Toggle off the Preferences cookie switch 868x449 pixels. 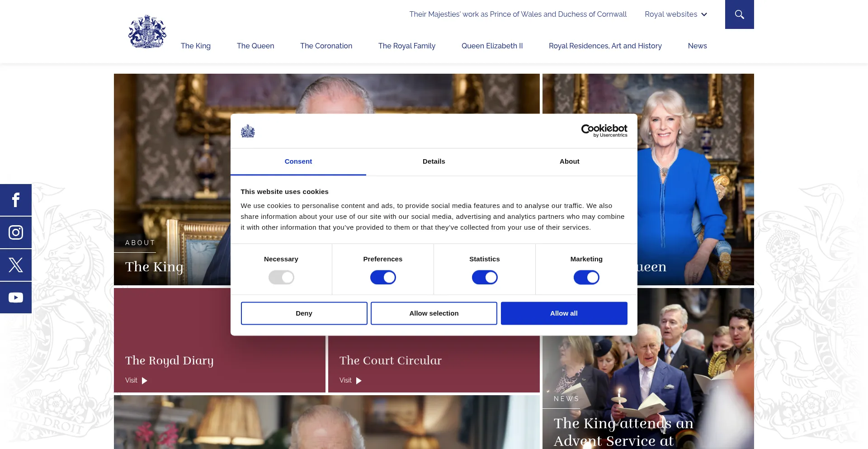tap(383, 277)
